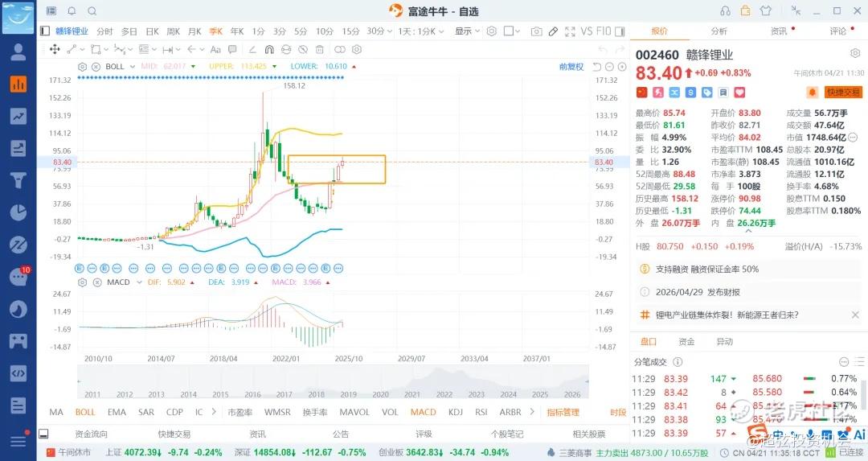Open the 显示 display dropdown

point(467,31)
